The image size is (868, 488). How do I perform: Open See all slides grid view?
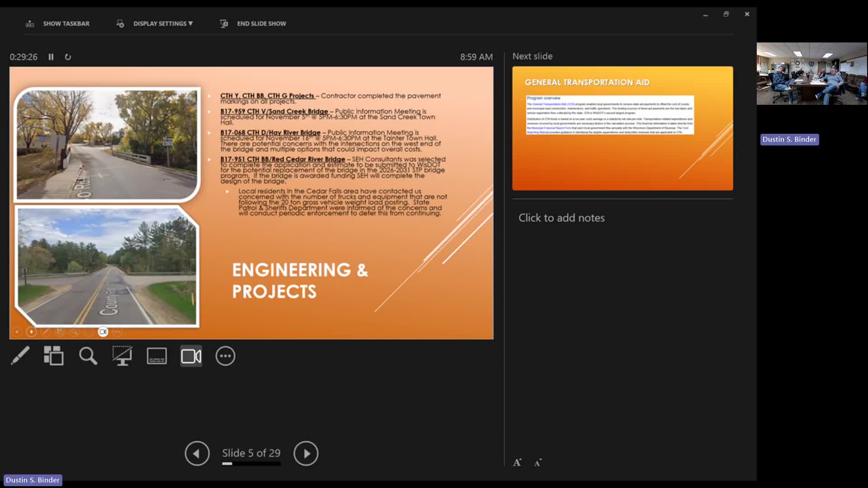tap(53, 356)
